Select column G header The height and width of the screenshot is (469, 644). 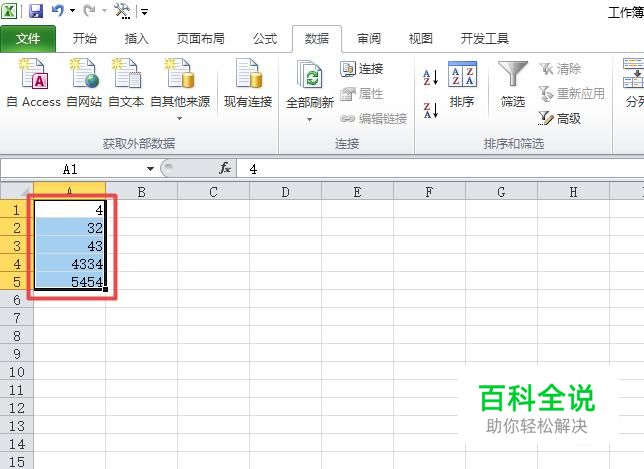(x=501, y=191)
